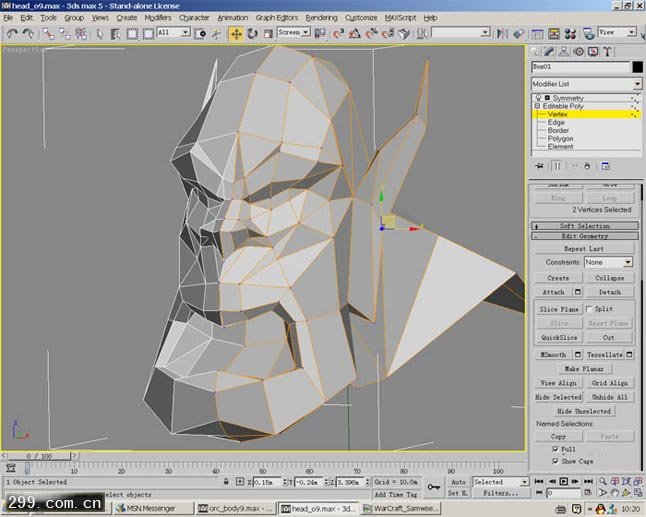
Task: Click the Arc Rotate viewport control
Action: point(626,493)
